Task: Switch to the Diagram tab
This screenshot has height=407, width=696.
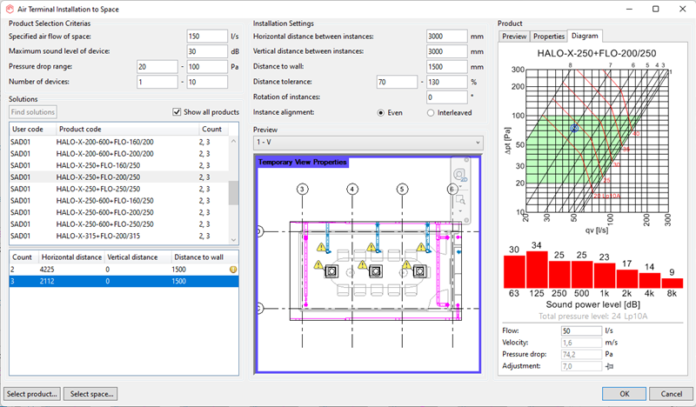Action: pyautogui.click(x=585, y=36)
